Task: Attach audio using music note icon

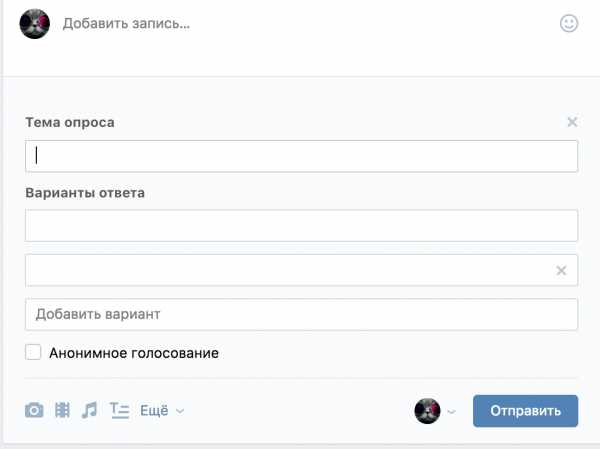Action: [x=90, y=410]
